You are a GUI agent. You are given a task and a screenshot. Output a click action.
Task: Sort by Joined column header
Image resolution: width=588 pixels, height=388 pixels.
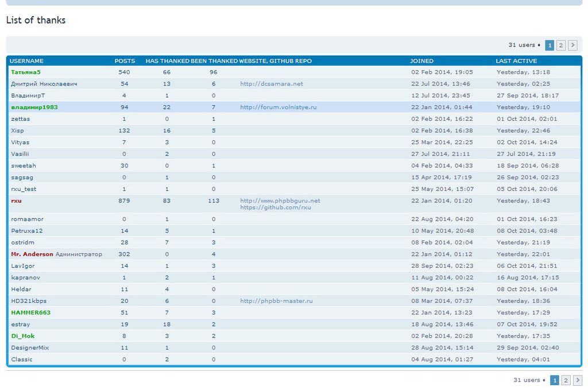421,61
